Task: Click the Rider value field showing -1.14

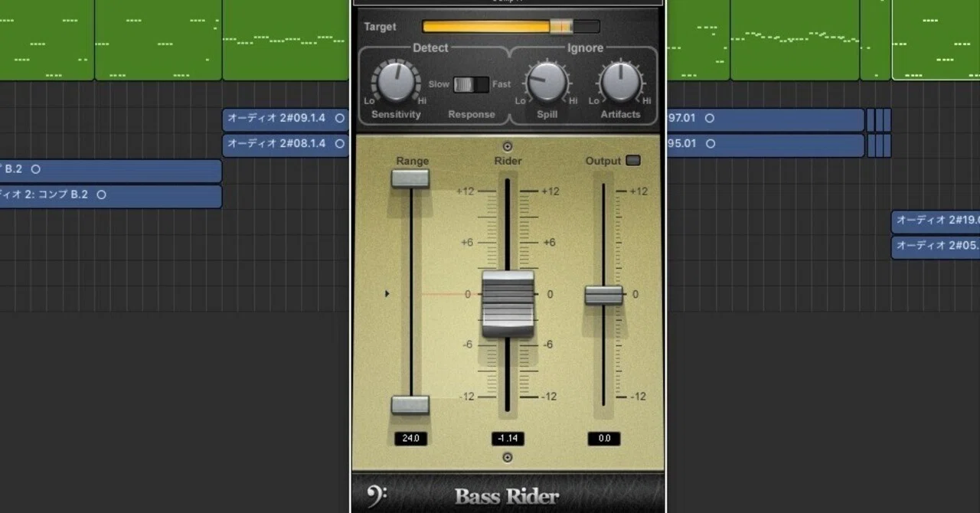Action: pos(508,439)
